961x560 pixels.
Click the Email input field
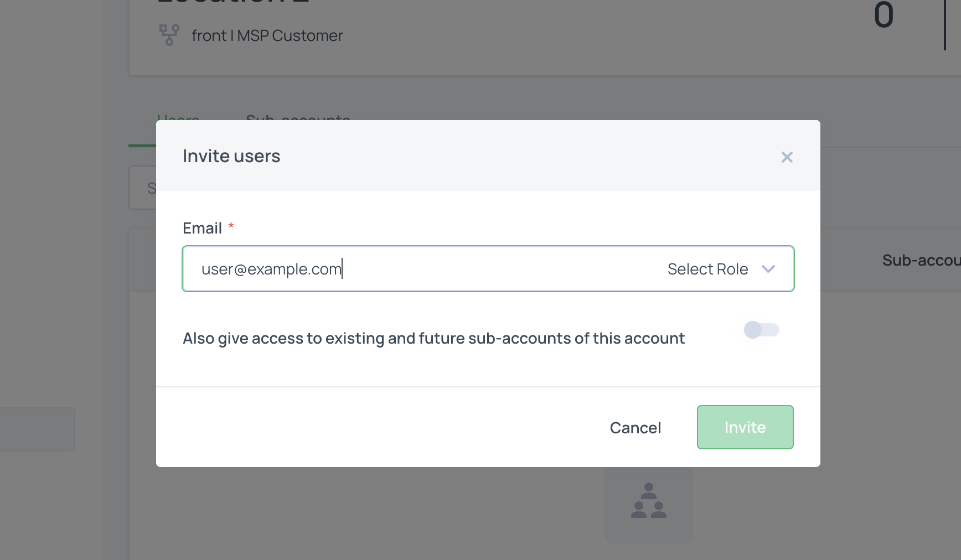coord(421,269)
